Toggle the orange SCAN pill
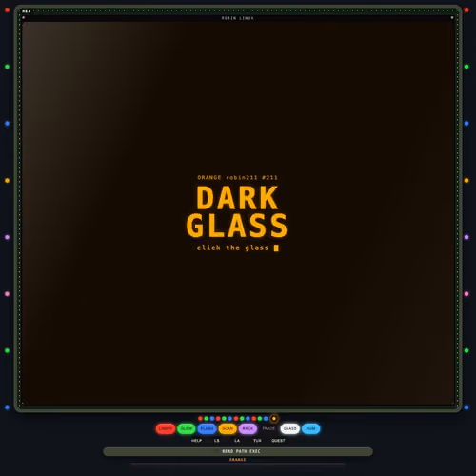476x476 pixels. (x=228, y=428)
